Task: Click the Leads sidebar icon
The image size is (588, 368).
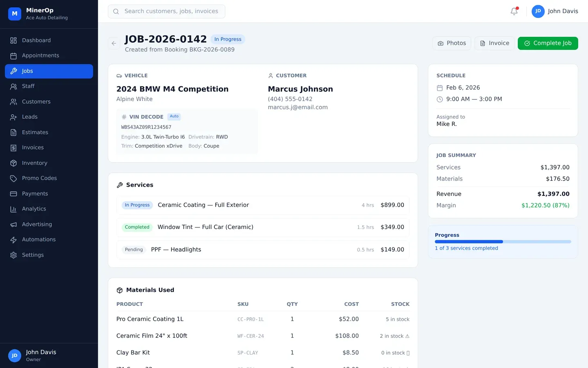Action: [14, 117]
